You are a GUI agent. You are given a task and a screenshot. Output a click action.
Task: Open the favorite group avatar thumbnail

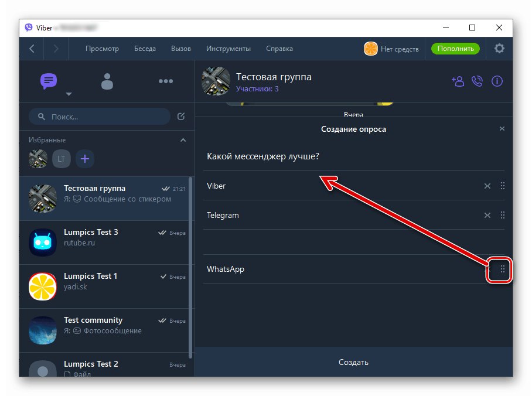(x=38, y=159)
